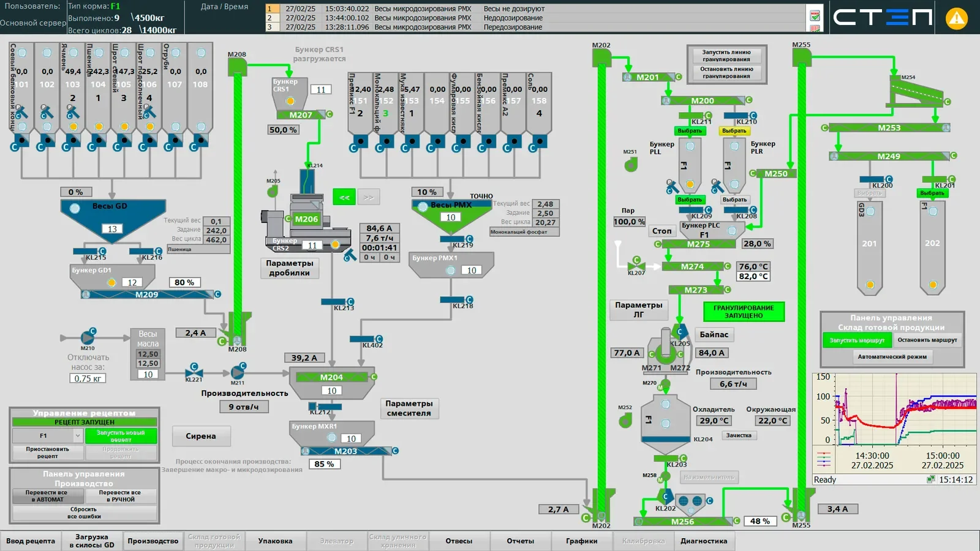
Task: Click the M270 motor icon
Action: pyautogui.click(x=665, y=385)
